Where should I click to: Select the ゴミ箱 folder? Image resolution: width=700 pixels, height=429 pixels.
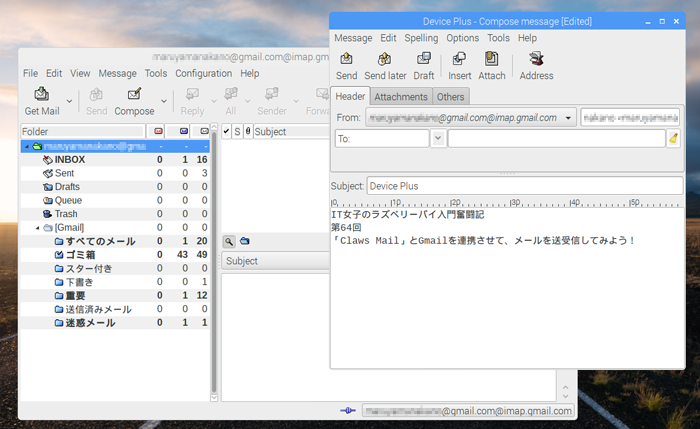[115, 255]
